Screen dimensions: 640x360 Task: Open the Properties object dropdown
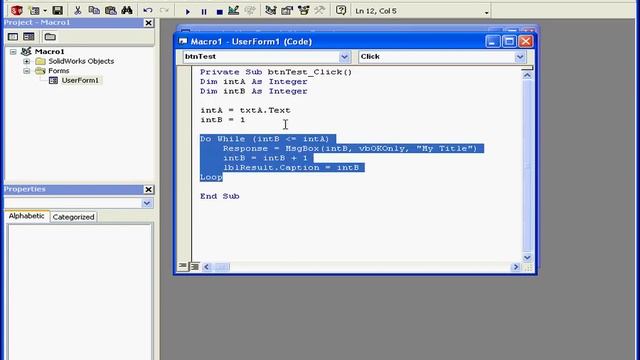tap(147, 203)
